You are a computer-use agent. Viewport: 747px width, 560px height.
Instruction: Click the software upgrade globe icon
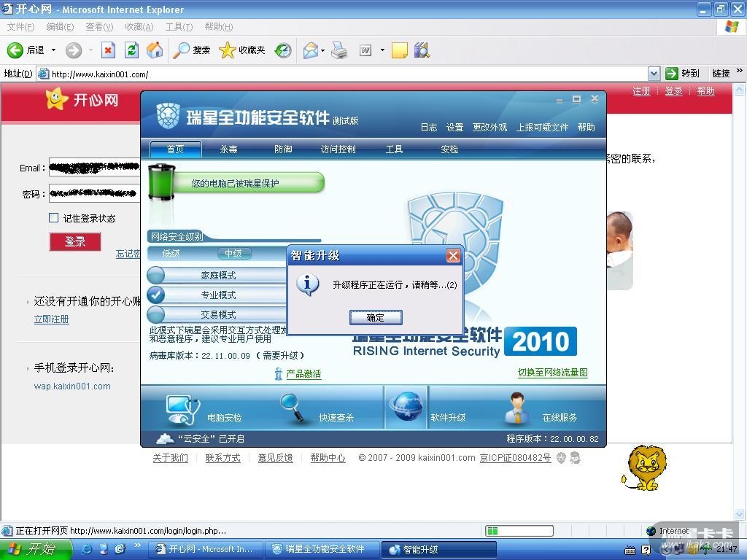(x=406, y=406)
